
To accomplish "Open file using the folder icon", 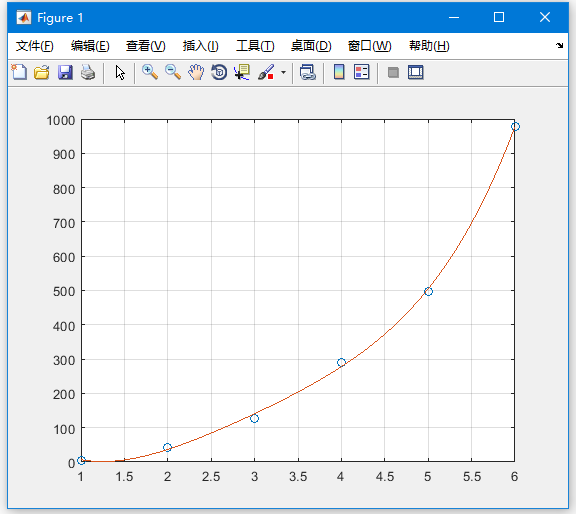I will point(42,72).
